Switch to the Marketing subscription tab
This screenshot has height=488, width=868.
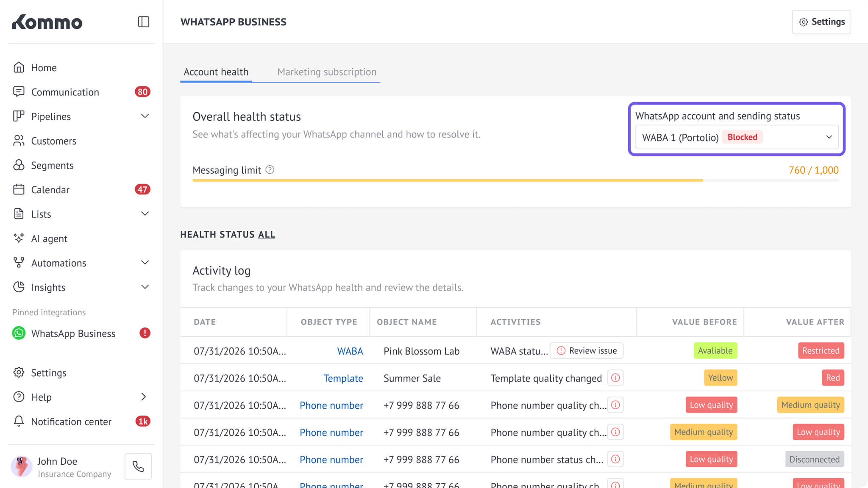click(x=327, y=72)
